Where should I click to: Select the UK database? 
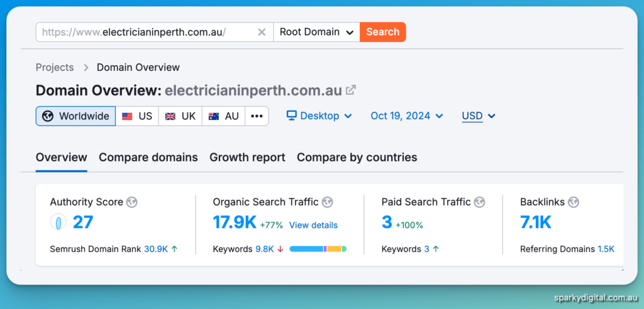coord(180,116)
